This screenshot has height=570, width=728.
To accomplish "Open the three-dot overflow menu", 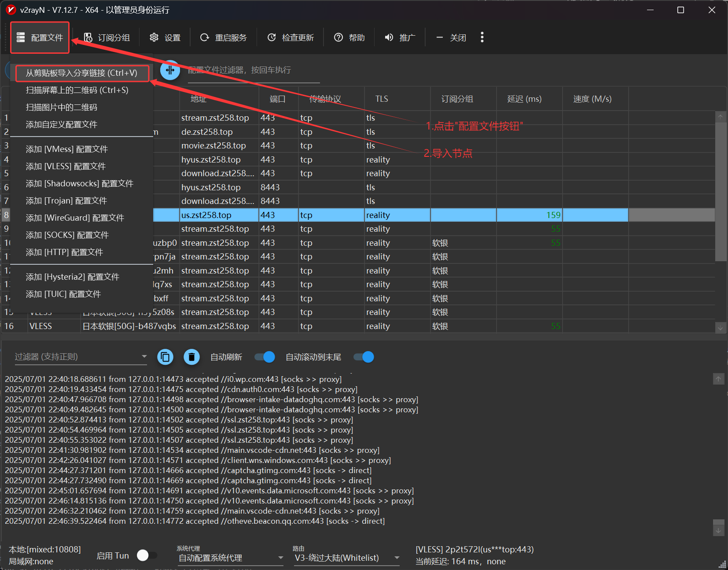I will (482, 37).
